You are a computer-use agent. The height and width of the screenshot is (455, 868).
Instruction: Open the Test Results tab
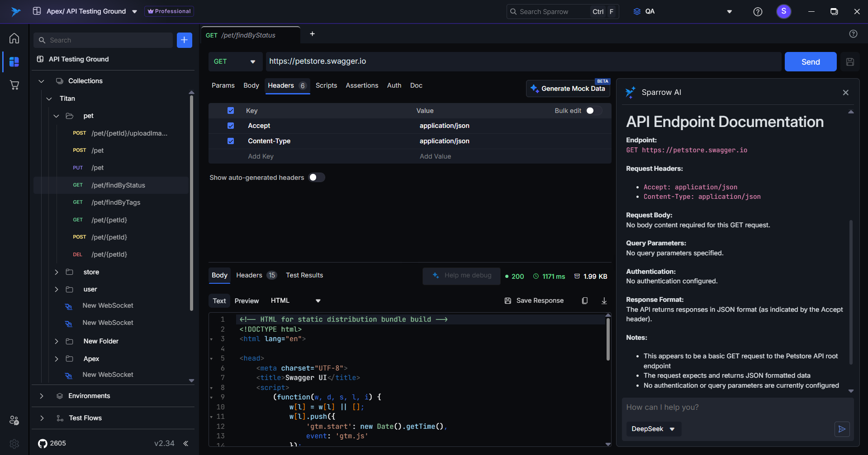(x=304, y=275)
